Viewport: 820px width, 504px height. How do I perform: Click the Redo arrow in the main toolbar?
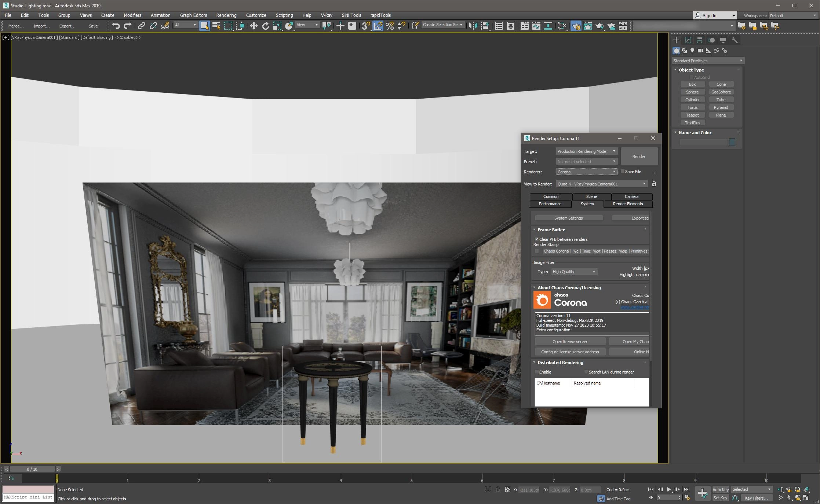point(128,26)
